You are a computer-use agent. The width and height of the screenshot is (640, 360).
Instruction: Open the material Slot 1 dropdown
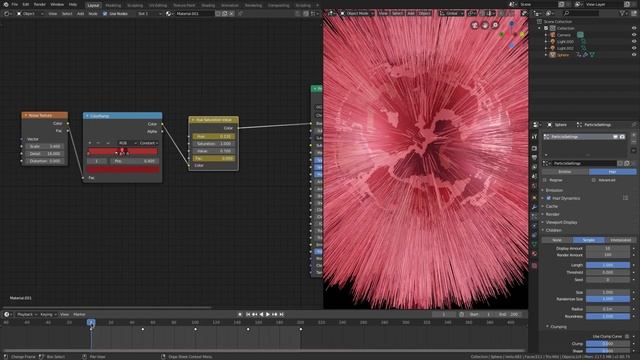(149, 13)
